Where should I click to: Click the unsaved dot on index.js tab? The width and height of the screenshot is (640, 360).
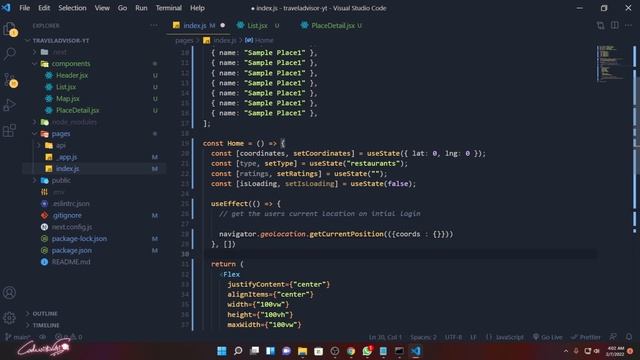[x=222, y=25]
